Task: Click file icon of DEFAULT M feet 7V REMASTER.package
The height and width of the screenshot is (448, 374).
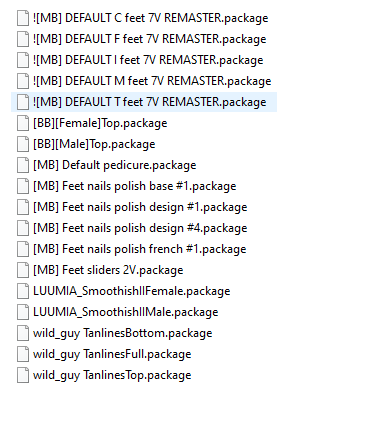Action: click(23, 81)
